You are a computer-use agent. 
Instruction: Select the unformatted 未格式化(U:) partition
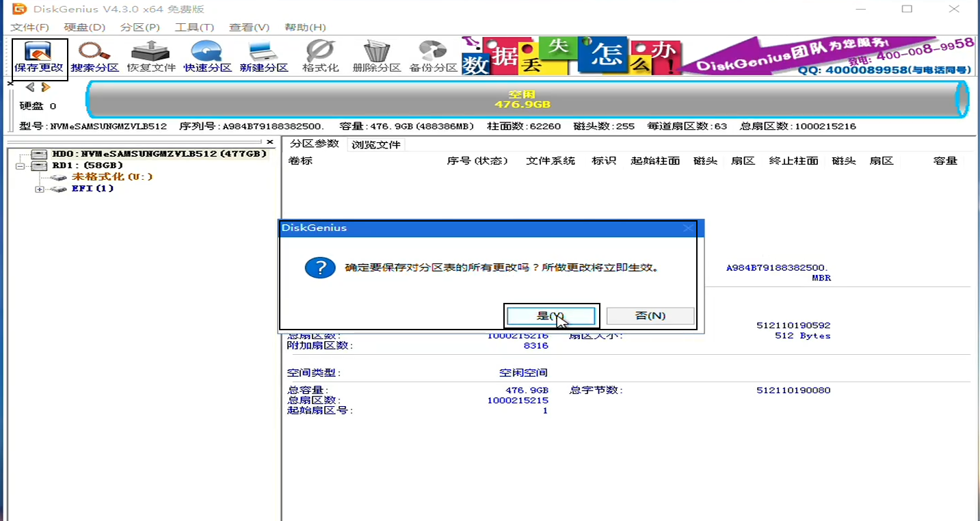[x=112, y=177]
